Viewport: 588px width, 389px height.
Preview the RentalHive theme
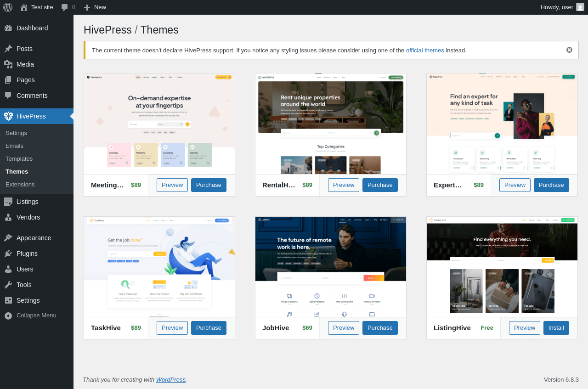[344, 185]
